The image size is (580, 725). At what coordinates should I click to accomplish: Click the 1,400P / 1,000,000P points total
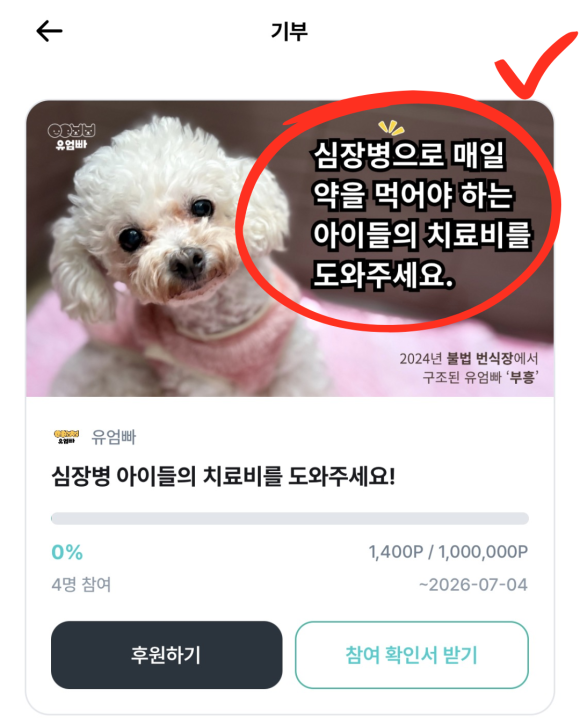pos(448,552)
